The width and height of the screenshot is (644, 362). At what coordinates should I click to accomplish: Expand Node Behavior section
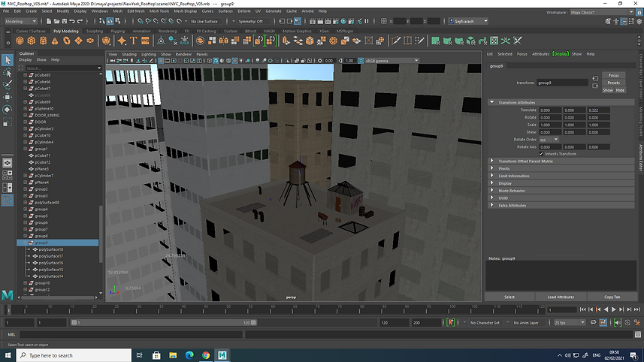click(491, 191)
